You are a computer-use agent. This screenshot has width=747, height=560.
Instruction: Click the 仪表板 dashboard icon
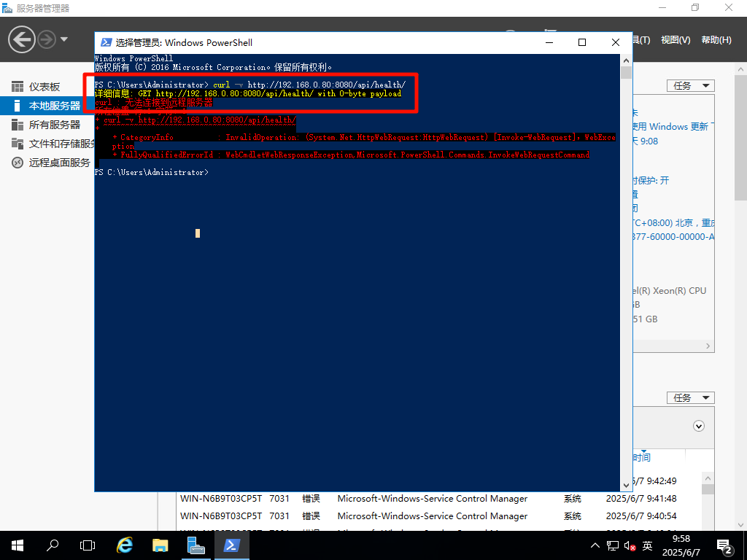coord(18,87)
